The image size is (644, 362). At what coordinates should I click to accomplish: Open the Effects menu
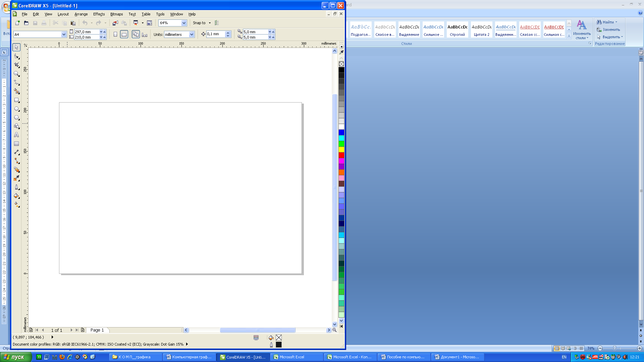coord(99,14)
